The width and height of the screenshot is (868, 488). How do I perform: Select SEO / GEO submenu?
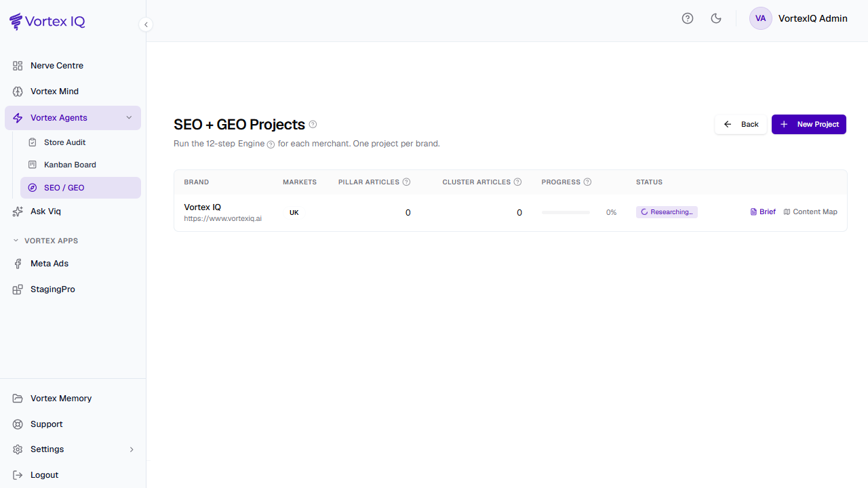[x=81, y=188]
